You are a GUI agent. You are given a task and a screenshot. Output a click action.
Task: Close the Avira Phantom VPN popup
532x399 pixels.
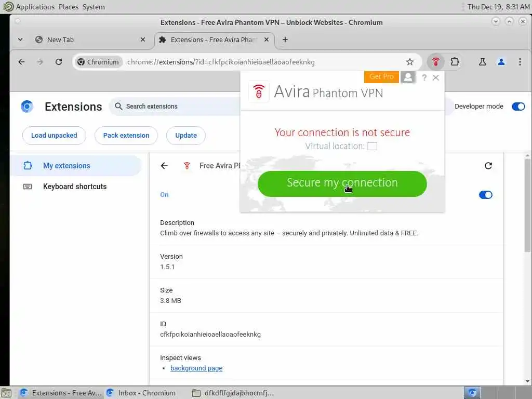click(x=436, y=78)
